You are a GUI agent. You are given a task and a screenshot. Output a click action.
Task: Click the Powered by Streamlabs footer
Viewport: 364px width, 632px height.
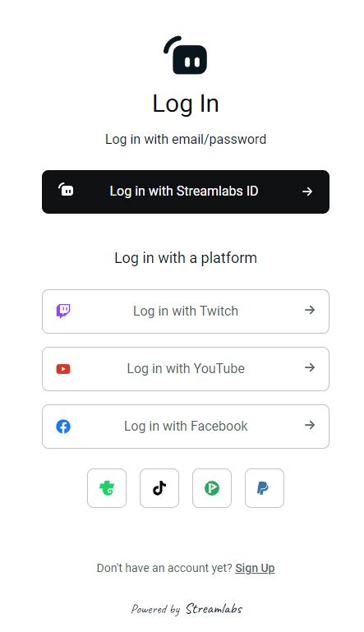click(x=187, y=609)
